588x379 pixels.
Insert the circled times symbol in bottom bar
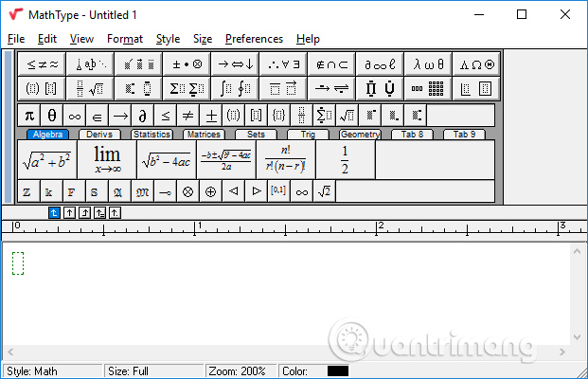[x=187, y=191]
